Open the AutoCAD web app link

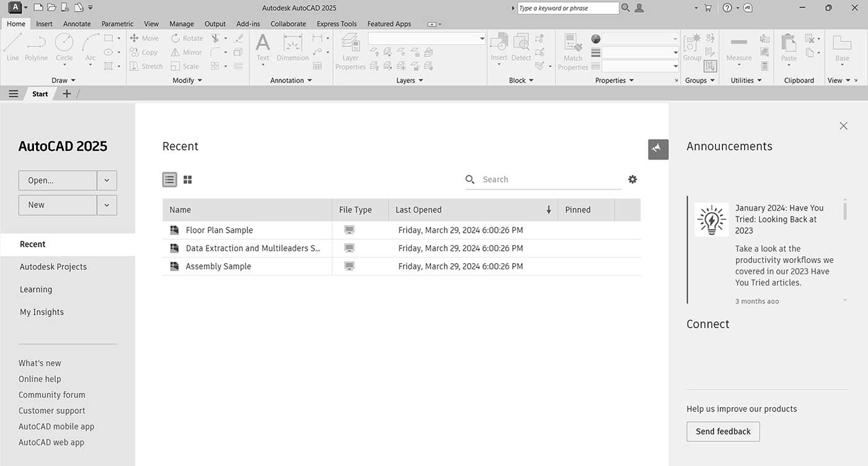pos(51,442)
